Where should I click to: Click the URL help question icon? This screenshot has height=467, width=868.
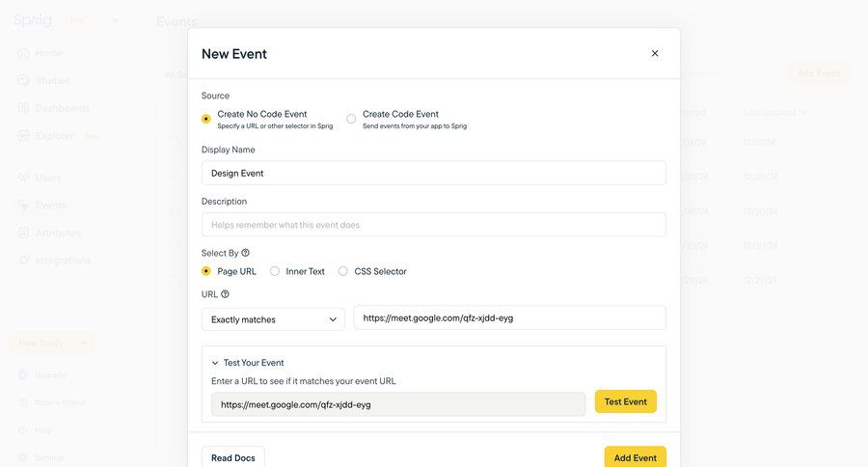225,294
